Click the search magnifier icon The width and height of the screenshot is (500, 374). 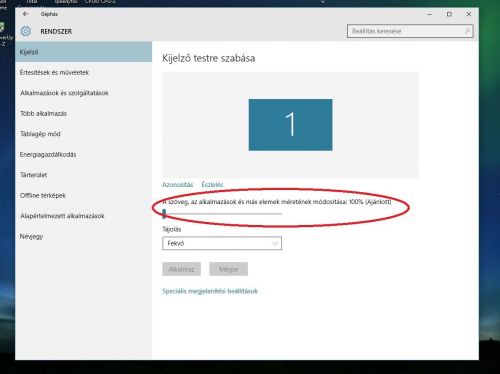point(467,31)
